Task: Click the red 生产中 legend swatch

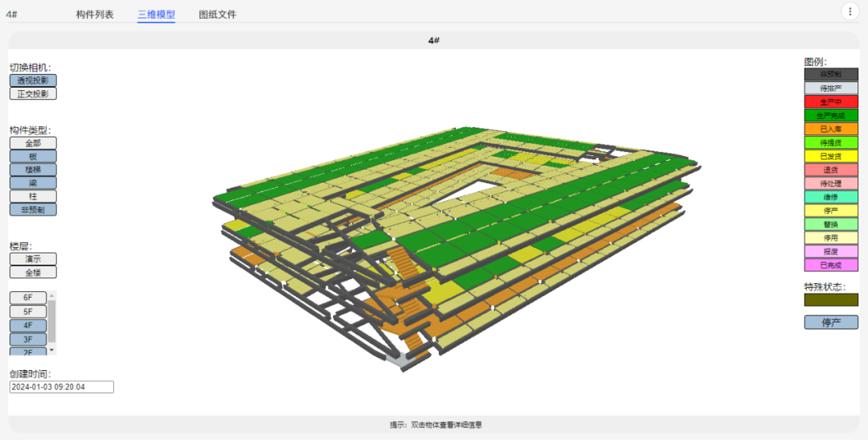Action: click(x=831, y=102)
